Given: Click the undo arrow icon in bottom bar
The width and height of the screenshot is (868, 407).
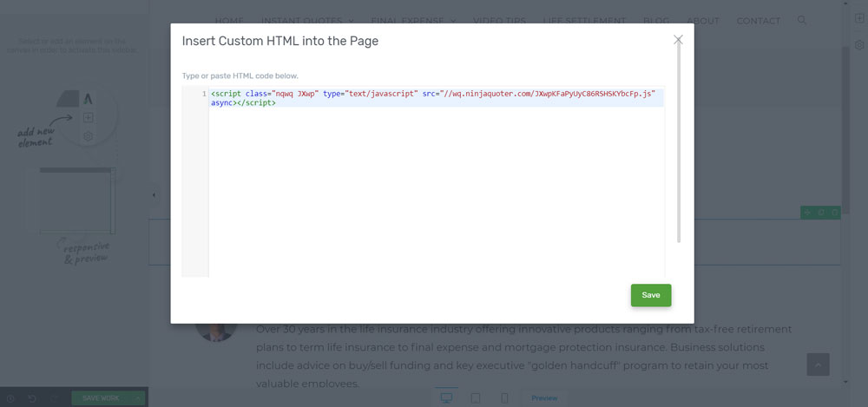Looking at the screenshot, I should (32, 398).
